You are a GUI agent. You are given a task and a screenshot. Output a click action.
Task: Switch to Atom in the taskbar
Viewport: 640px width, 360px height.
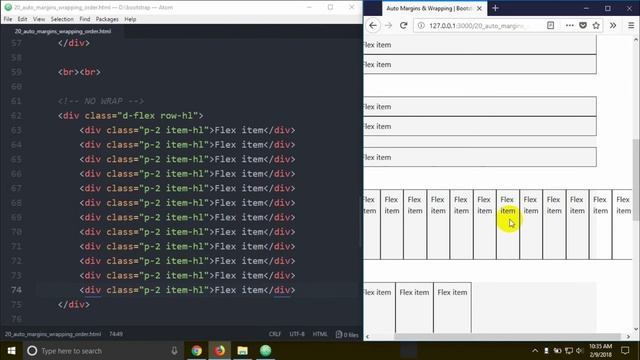click(265, 351)
